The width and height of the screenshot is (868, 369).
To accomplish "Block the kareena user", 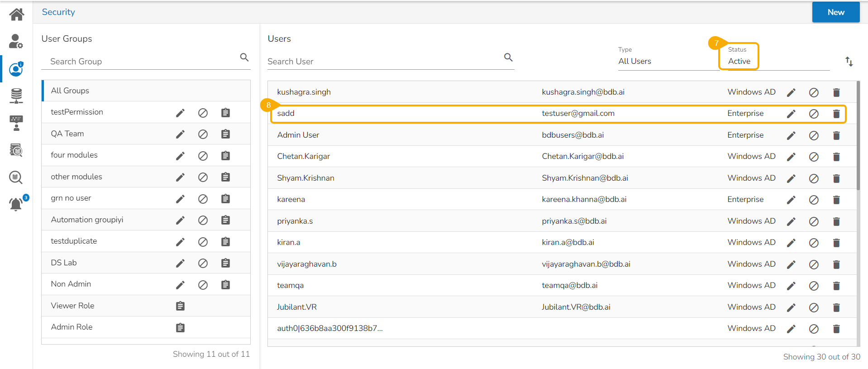I will tap(813, 200).
